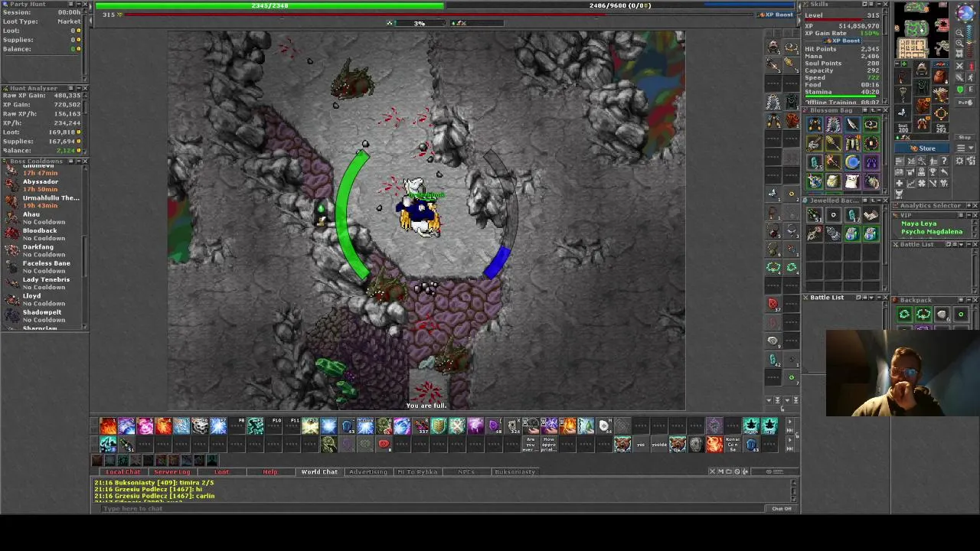Click the Chat Off toggle
Viewport: 980px width, 551px height.
[781, 508]
